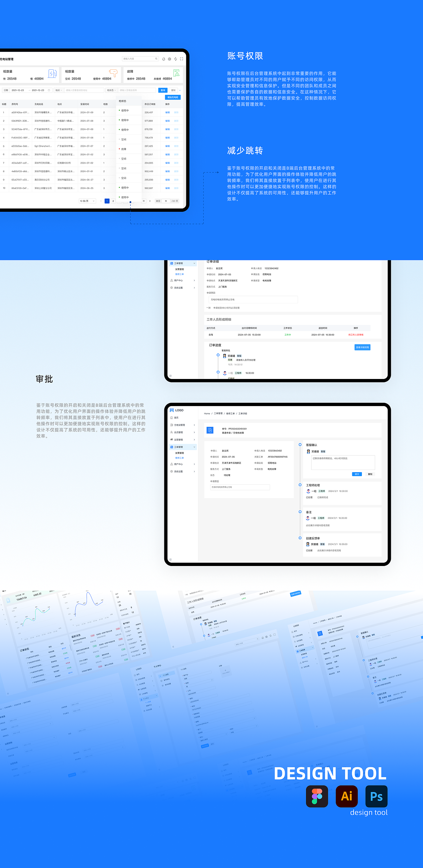Click the 跳至 page number input

pyautogui.click(x=166, y=201)
